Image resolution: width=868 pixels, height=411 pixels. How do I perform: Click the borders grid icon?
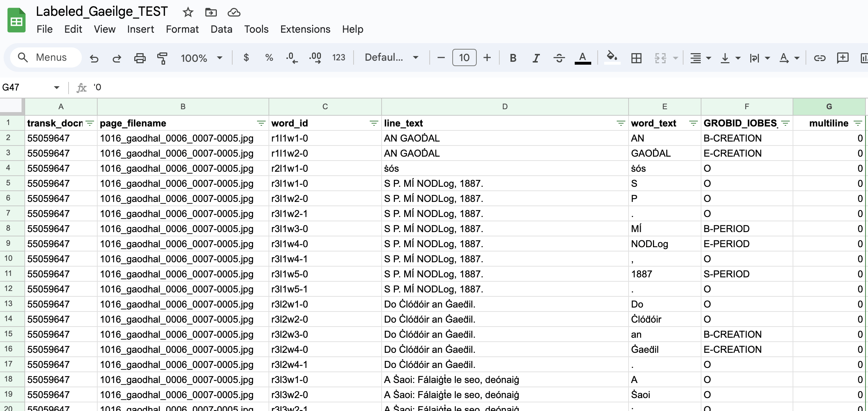636,58
